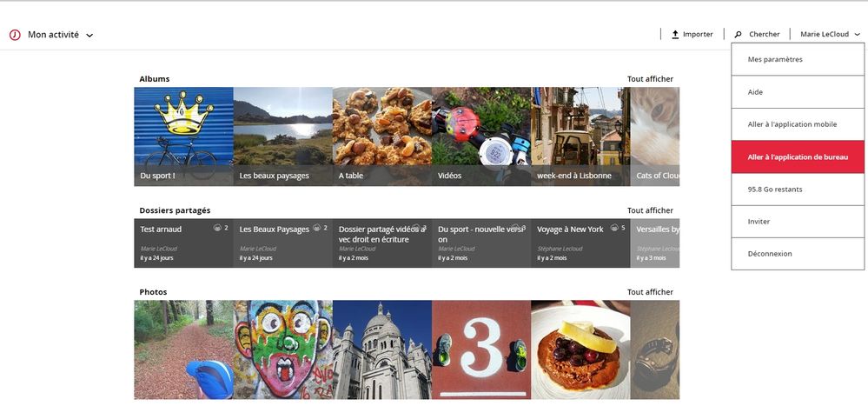Open the Du sport ! album
The height and width of the screenshot is (406, 868).
tap(183, 136)
